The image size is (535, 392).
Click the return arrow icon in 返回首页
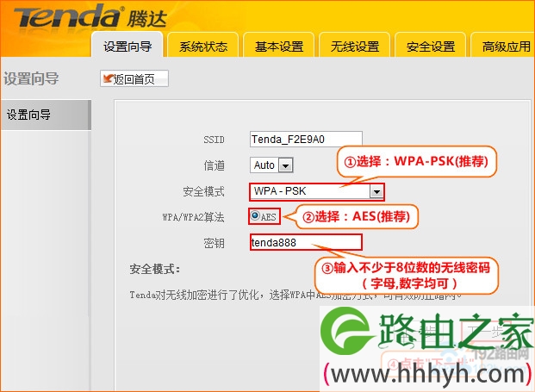coord(109,78)
